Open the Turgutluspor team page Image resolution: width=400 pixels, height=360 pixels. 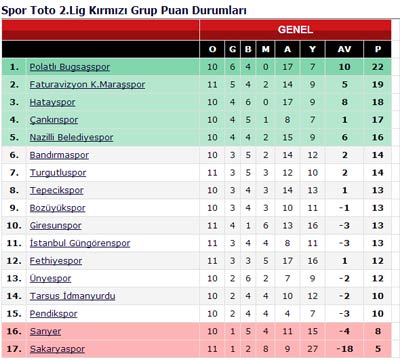[58, 173]
